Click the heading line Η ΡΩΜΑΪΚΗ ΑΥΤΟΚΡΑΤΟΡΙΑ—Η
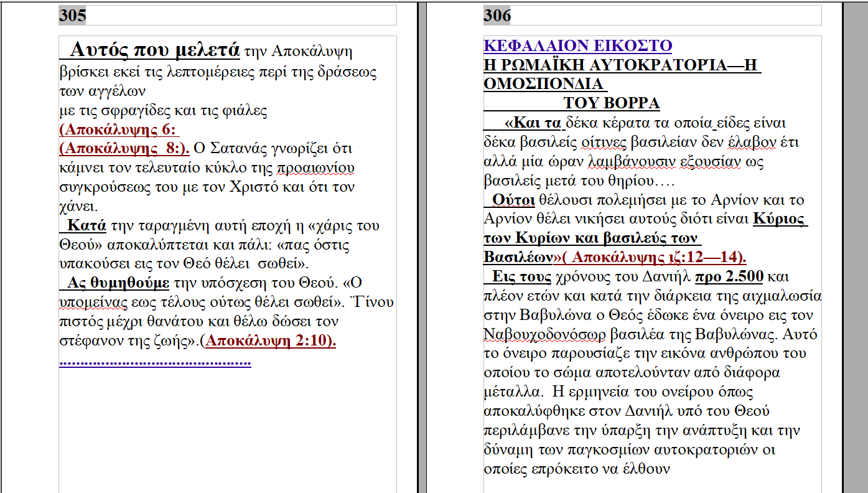 tap(622, 65)
